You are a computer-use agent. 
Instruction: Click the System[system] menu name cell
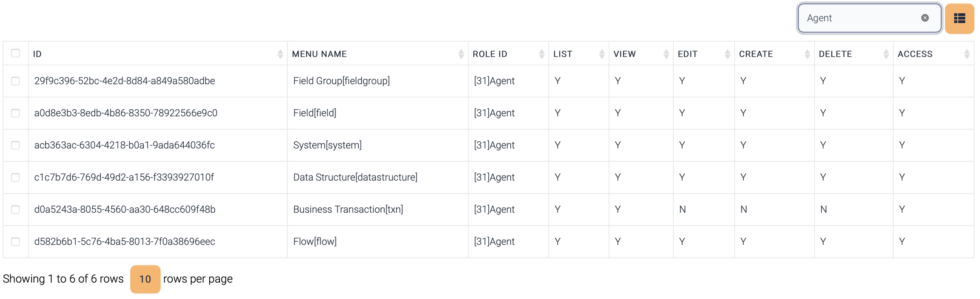[327, 145]
